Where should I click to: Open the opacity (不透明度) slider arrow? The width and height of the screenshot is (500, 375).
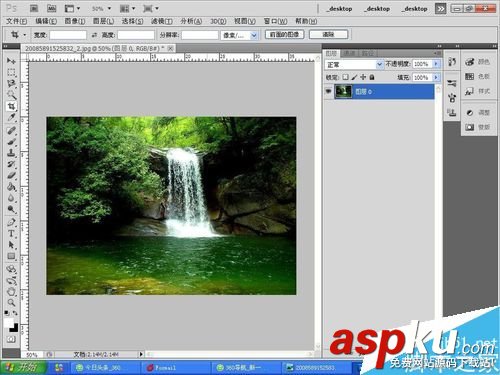pos(436,64)
